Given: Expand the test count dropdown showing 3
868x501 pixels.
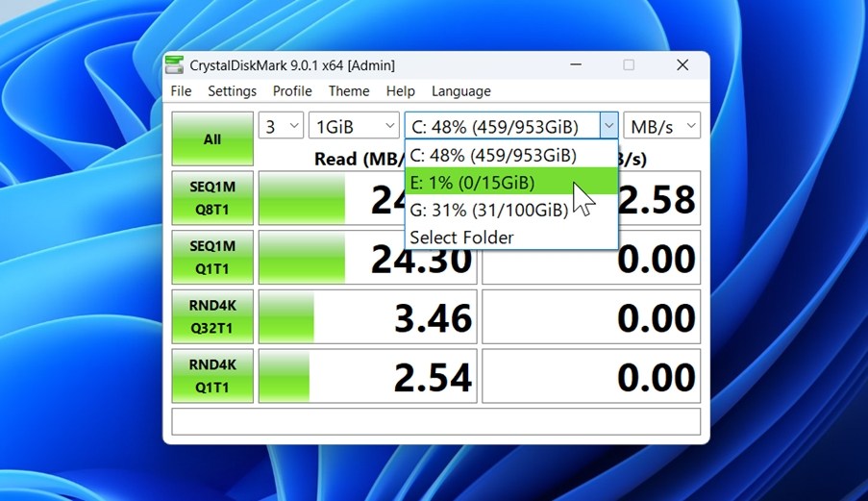Looking at the screenshot, I should click(x=281, y=126).
